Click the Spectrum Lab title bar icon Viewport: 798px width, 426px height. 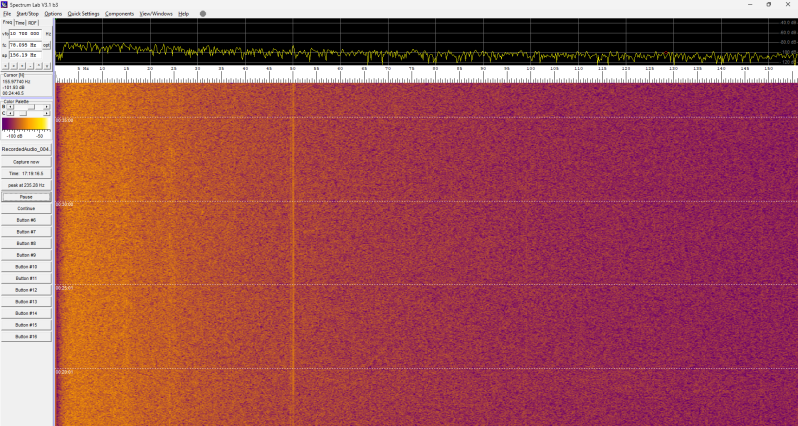5,4
